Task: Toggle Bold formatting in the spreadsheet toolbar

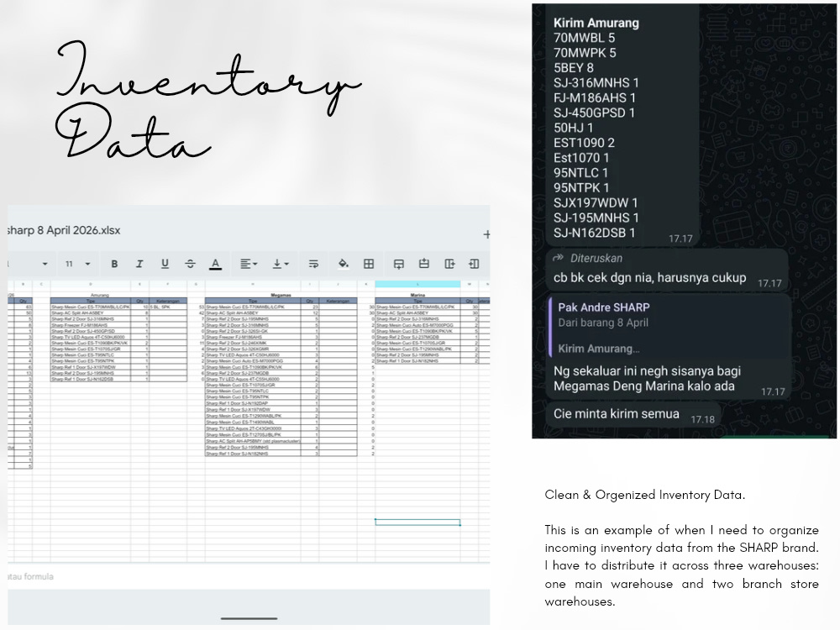Action: tap(114, 264)
